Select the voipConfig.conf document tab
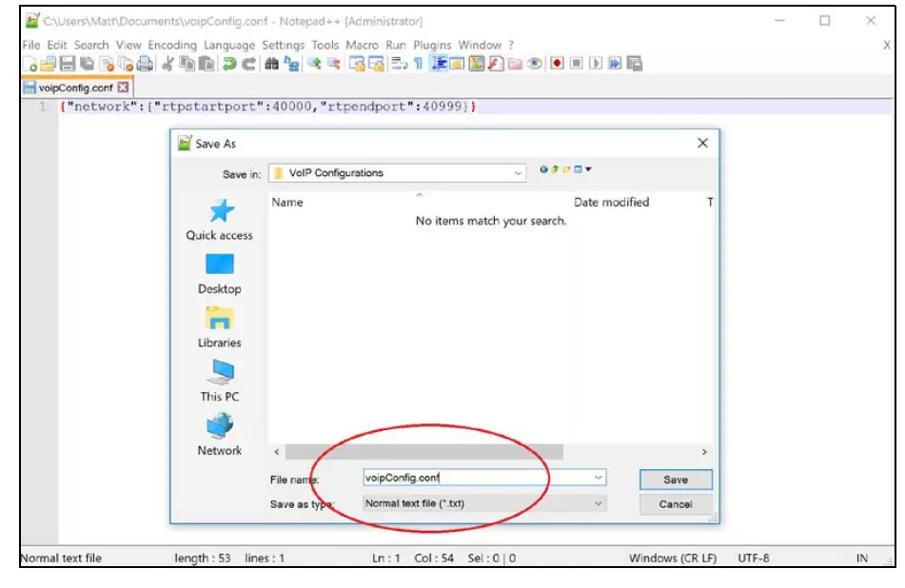905x588 pixels. (75, 88)
